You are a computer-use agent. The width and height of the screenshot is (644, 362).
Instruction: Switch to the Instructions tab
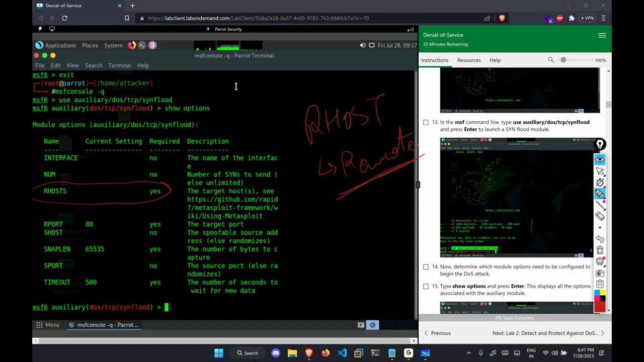(435, 60)
